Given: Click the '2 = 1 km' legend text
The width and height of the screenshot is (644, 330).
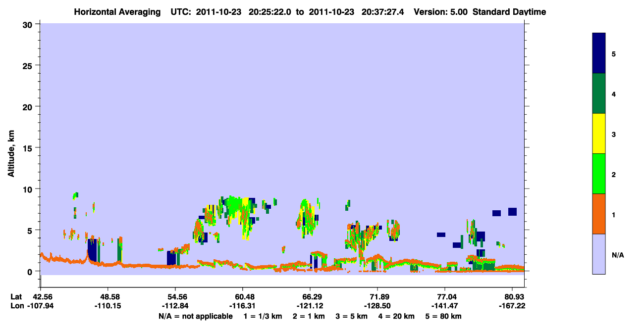Looking at the screenshot, I should 308,316.
